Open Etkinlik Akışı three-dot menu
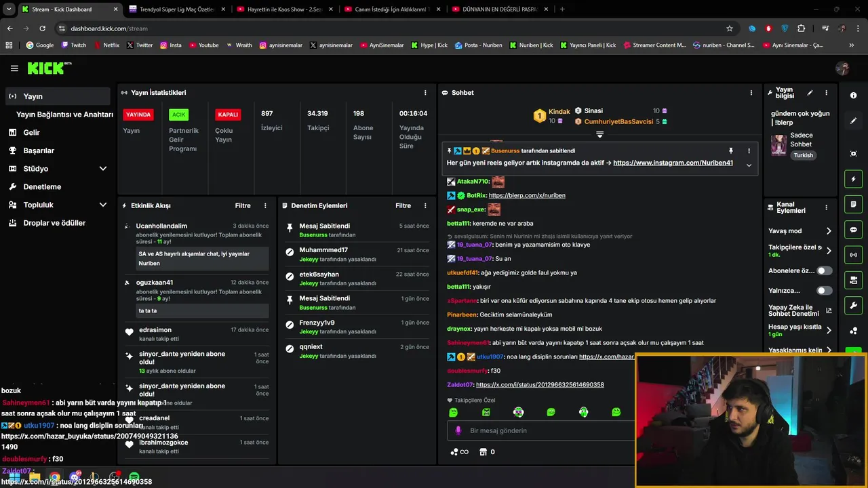 [265, 205]
